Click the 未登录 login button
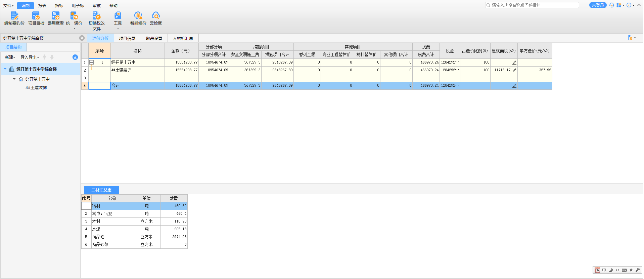 point(598,5)
